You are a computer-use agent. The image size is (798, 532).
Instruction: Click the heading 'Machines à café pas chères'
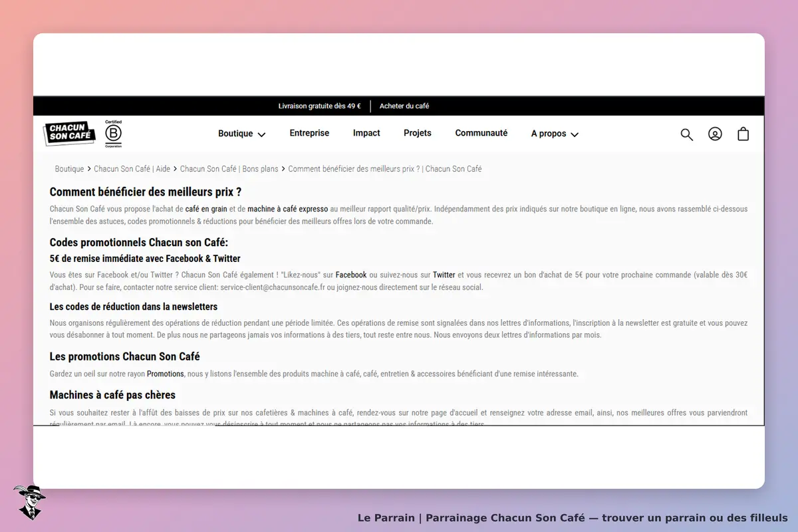click(113, 395)
